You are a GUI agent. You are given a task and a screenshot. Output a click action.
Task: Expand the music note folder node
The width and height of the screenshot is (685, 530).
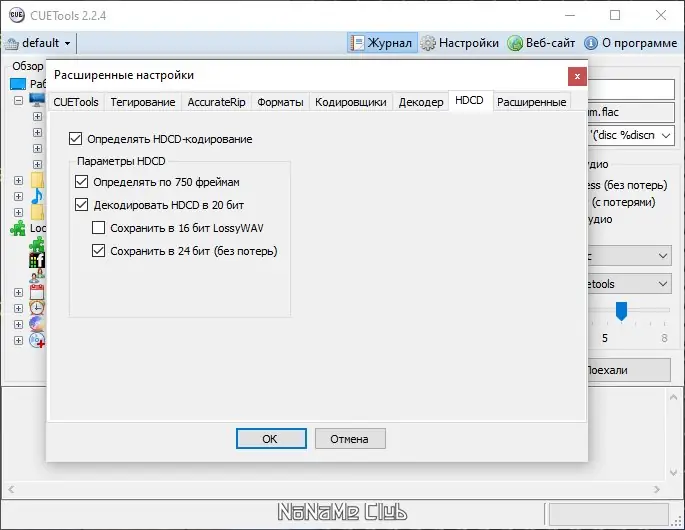point(18,196)
